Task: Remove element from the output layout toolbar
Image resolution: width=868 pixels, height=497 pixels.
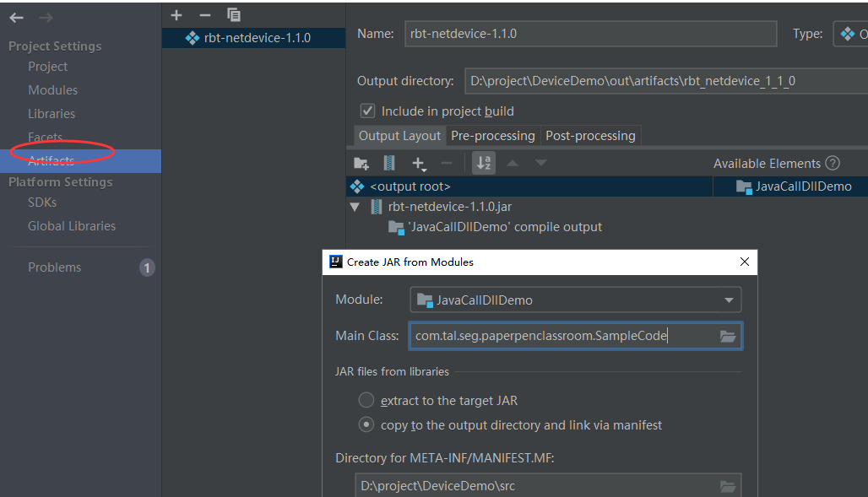Action: 447,163
